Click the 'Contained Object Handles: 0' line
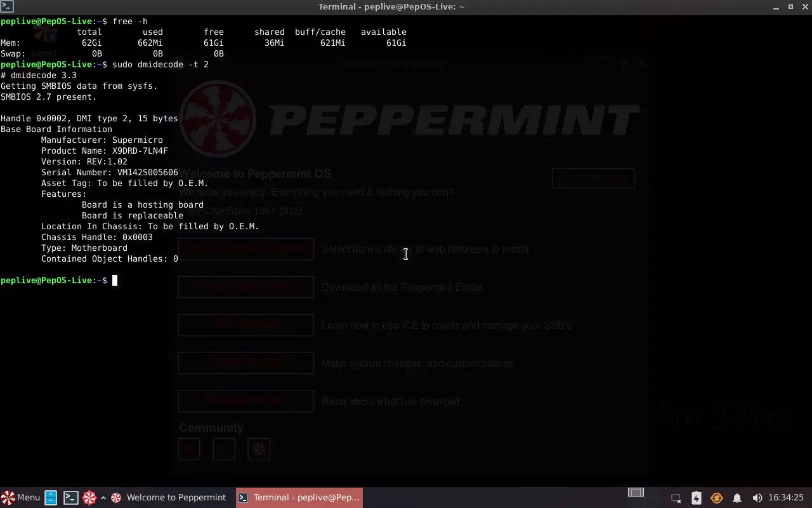This screenshot has height=508, width=812. 110,258
